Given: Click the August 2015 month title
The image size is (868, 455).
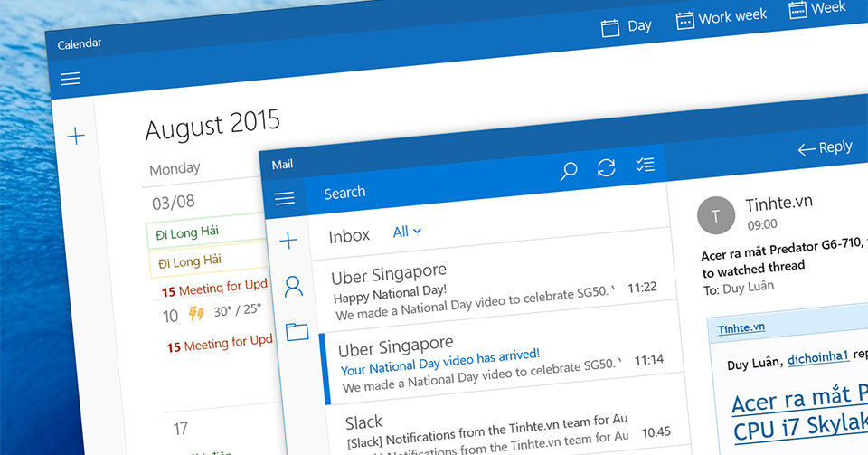Looking at the screenshot, I should [212, 125].
